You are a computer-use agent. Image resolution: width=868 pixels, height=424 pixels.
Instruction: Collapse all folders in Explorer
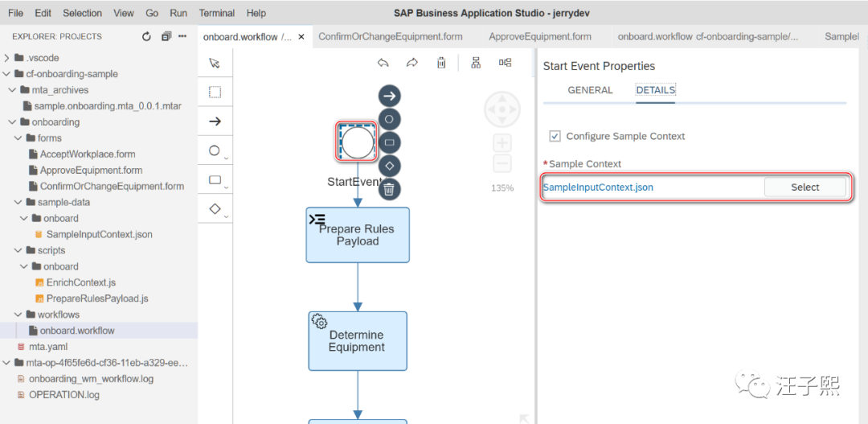(x=166, y=36)
